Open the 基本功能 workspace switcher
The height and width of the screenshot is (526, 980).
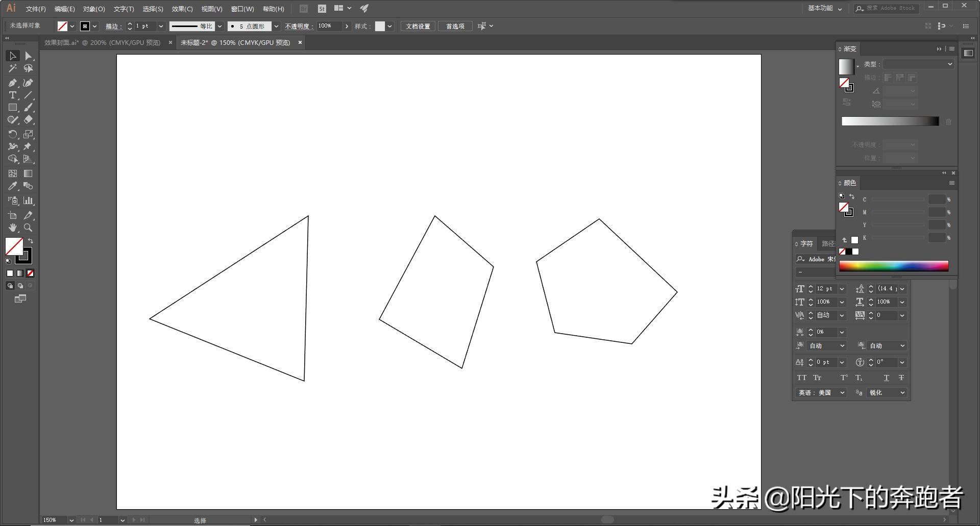tap(823, 8)
